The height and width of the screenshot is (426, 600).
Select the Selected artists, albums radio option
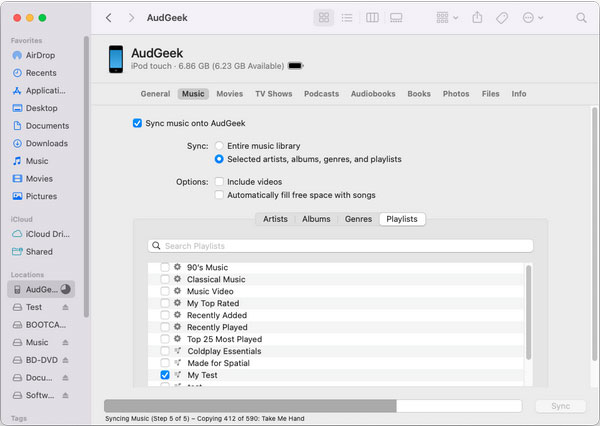click(219, 159)
